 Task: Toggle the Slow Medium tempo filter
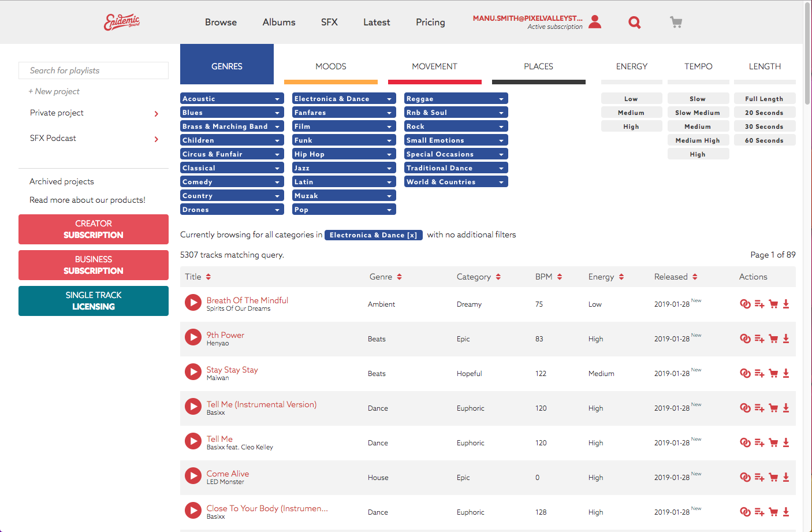point(698,113)
